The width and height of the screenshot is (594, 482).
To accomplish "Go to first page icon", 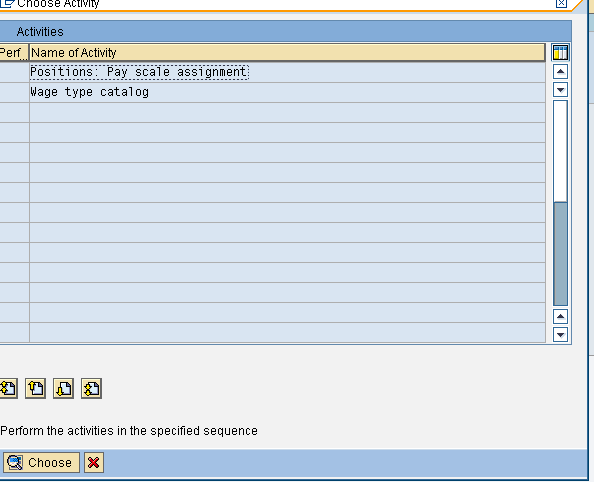I will tap(8, 388).
